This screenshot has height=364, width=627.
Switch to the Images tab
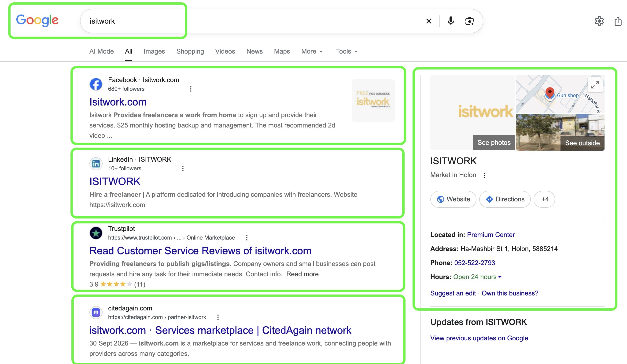tap(154, 51)
